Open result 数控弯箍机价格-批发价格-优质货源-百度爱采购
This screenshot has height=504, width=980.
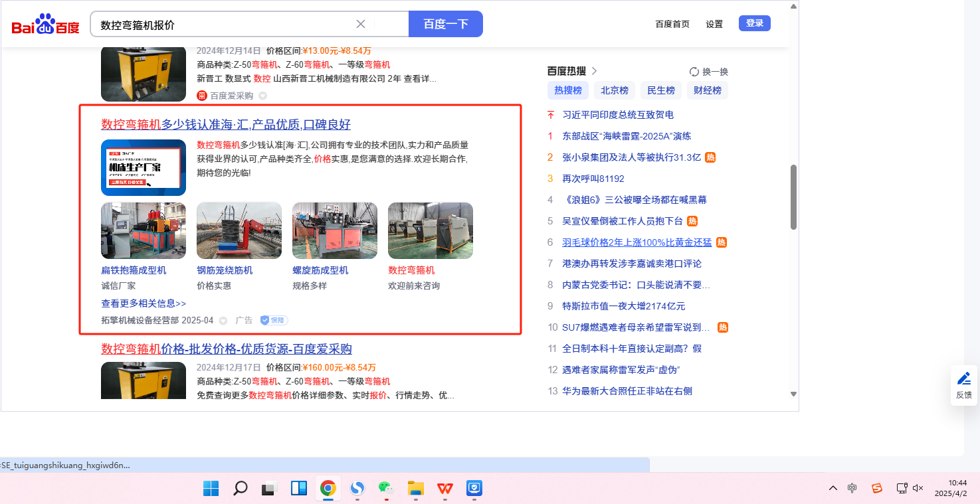[x=227, y=349]
